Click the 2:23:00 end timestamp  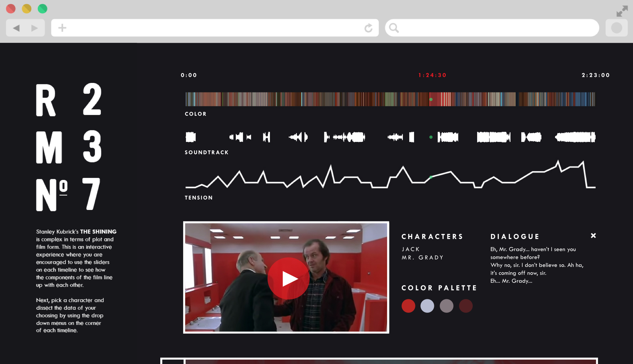[x=596, y=75]
